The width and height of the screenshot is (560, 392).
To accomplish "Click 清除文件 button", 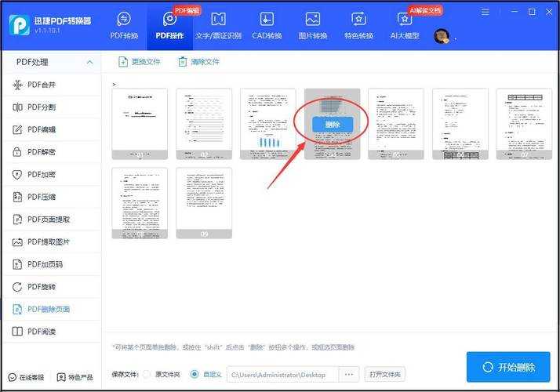I will coord(198,62).
